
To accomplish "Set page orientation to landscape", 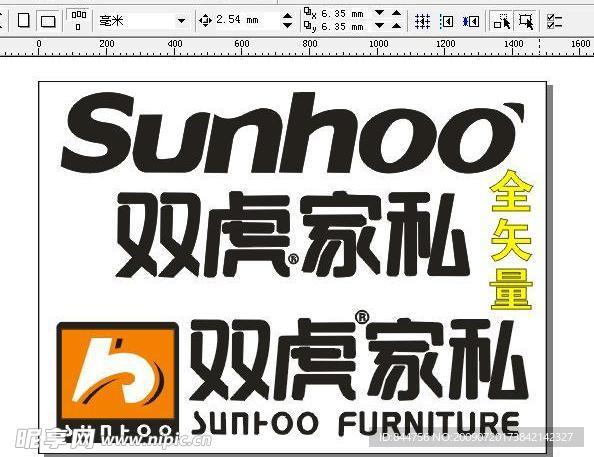I will [x=48, y=21].
